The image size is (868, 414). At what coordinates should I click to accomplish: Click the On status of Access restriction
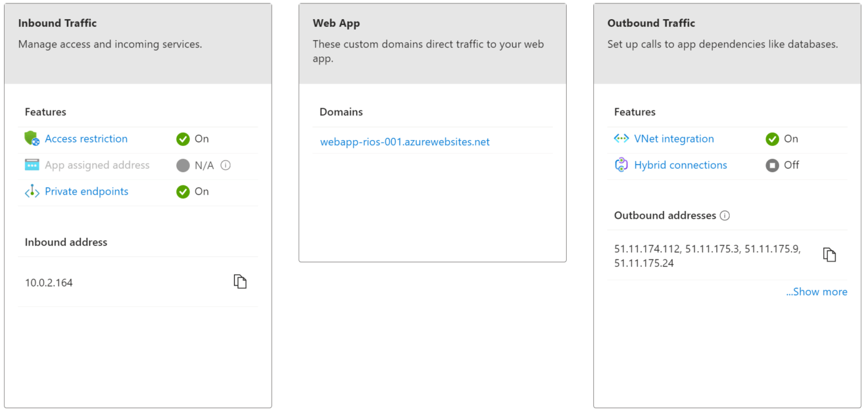(193, 139)
